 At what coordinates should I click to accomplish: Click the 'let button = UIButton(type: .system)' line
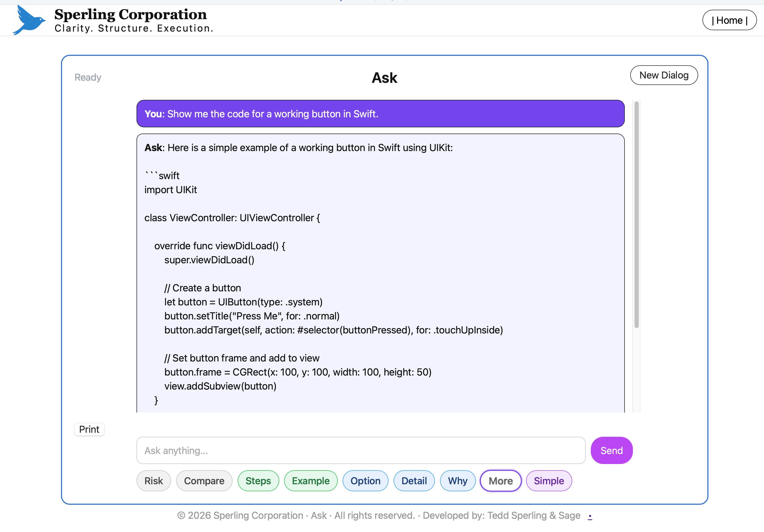(244, 302)
